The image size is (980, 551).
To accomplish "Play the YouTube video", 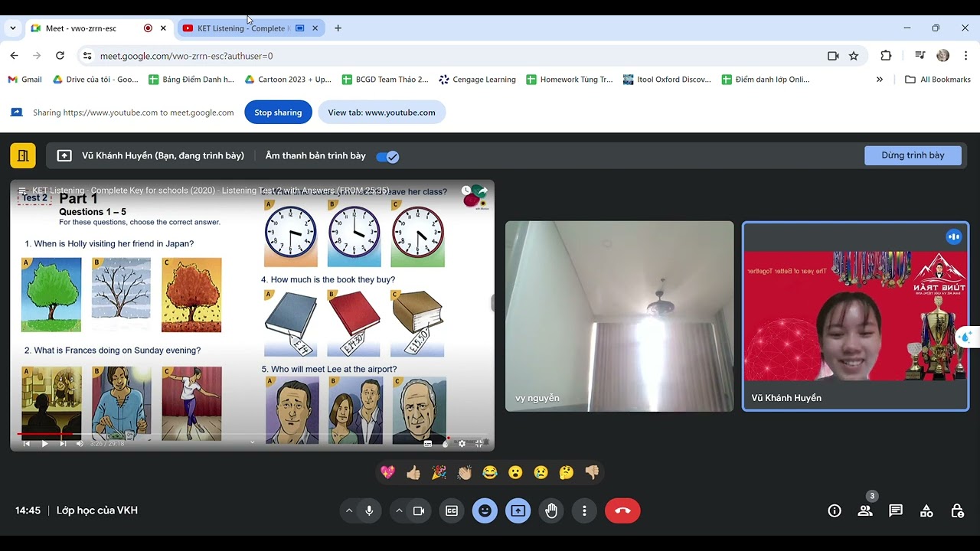I will [x=44, y=443].
